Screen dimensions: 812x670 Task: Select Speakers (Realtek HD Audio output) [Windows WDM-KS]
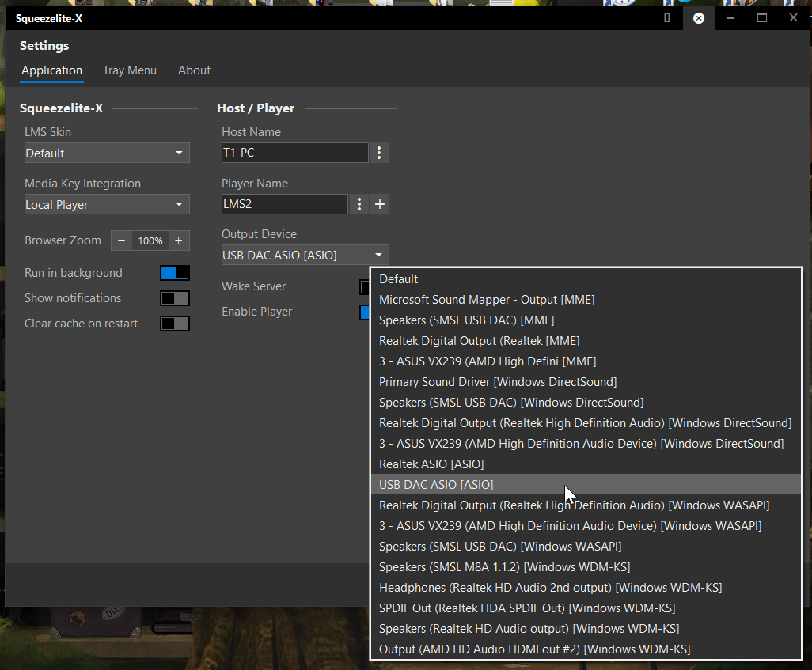[586, 629]
